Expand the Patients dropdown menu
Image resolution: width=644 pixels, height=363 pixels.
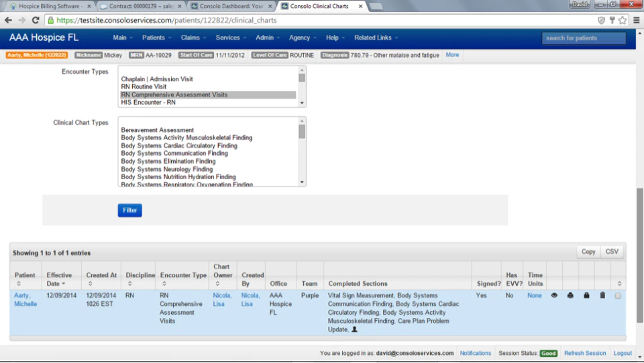[156, 38]
